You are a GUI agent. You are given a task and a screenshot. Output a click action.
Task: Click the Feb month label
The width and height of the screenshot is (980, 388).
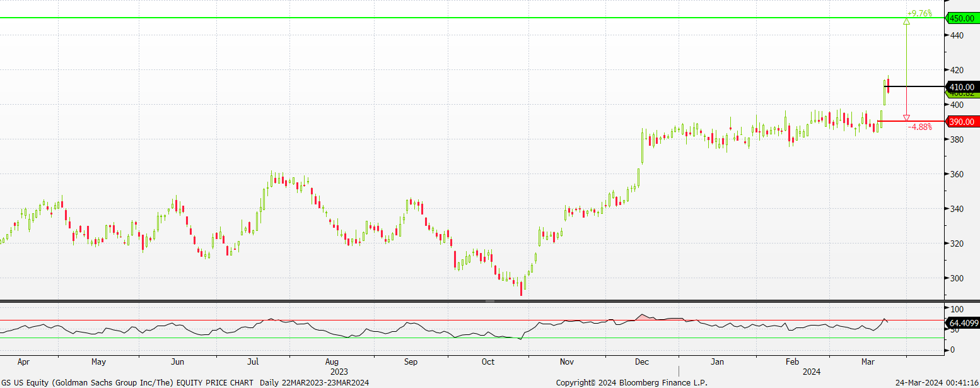(x=792, y=363)
